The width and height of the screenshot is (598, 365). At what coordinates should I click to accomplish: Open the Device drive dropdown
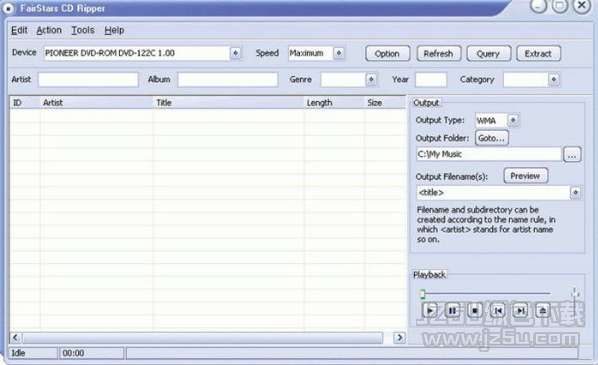coord(235,53)
